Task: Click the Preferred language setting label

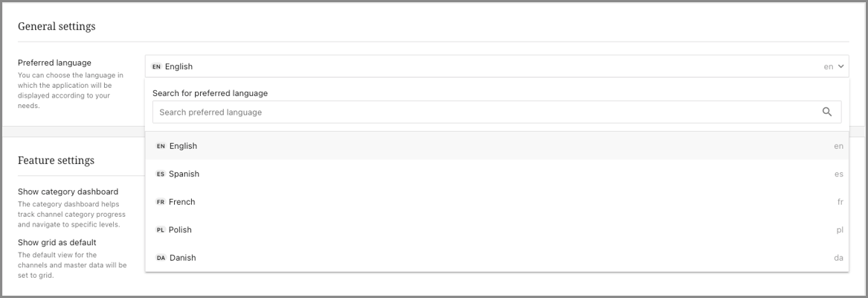Action: [x=54, y=63]
